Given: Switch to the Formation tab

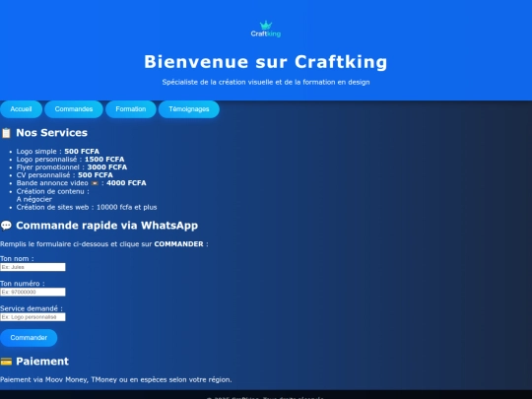Looking at the screenshot, I should point(131,109).
